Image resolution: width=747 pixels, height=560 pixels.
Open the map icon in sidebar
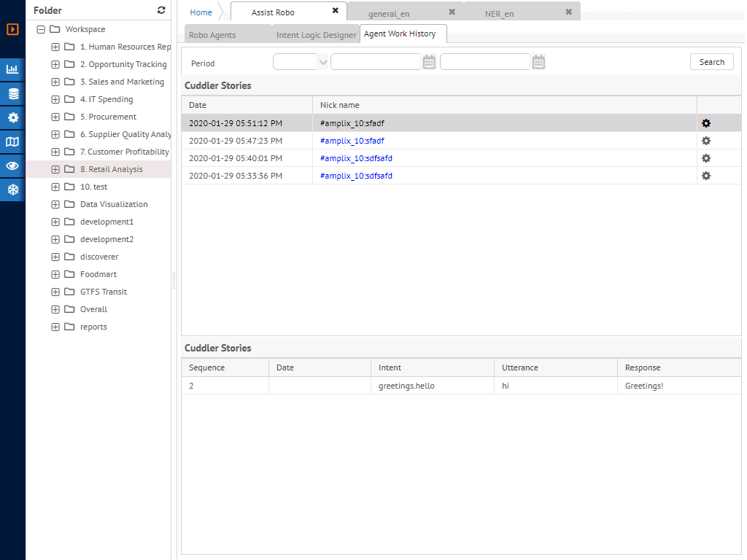click(12, 142)
